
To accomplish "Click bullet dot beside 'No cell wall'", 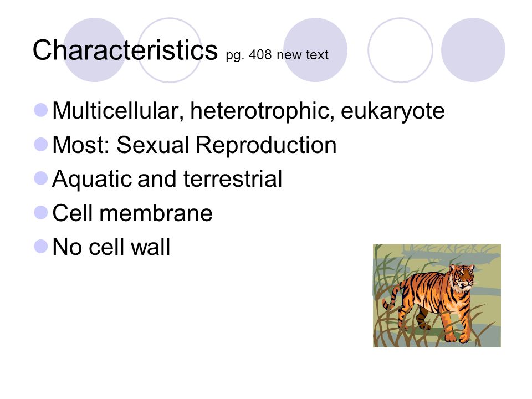I will click(x=41, y=246).
